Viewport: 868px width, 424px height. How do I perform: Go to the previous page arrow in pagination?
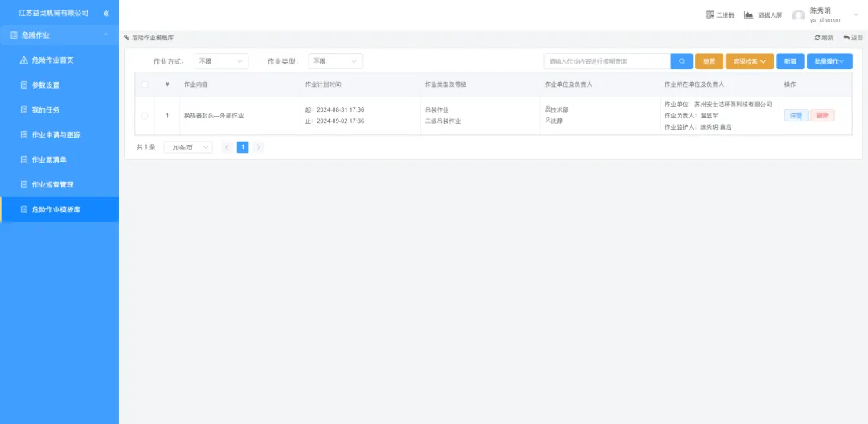pyautogui.click(x=227, y=147)
